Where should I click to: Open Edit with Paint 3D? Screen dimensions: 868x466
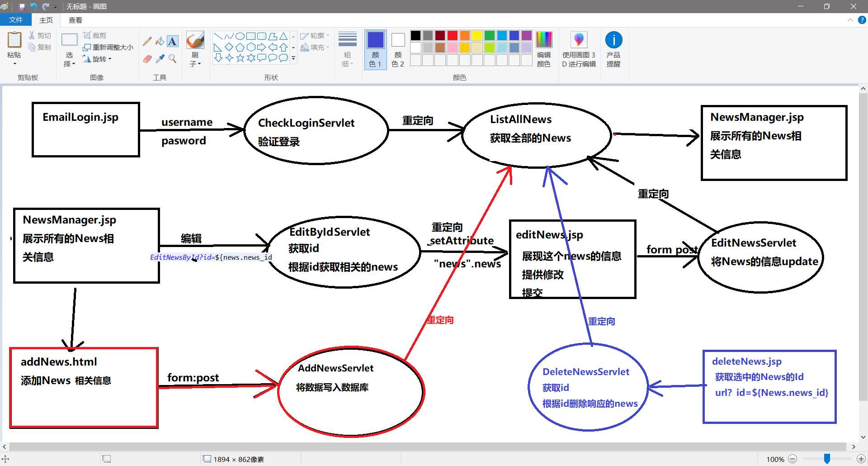point(579,49)
